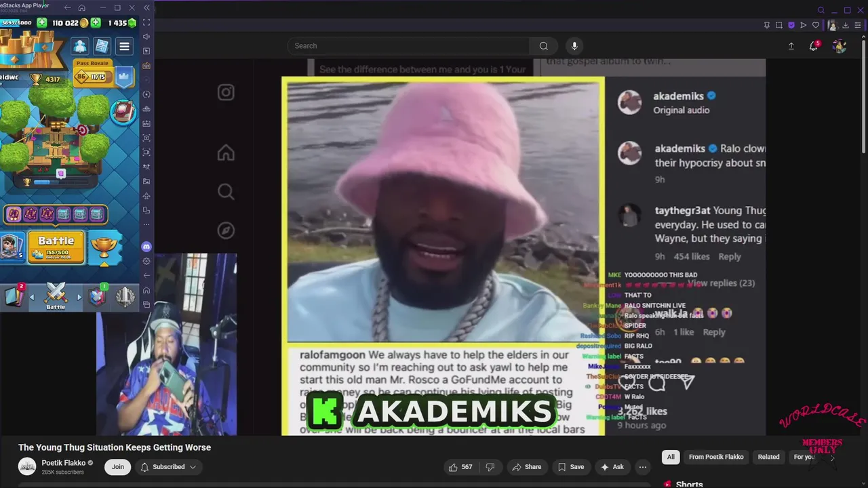Click the Save button

570,467
